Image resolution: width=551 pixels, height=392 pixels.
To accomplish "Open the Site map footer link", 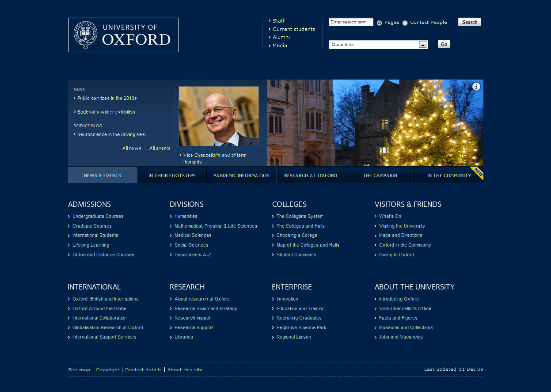I will pos(79,370).
